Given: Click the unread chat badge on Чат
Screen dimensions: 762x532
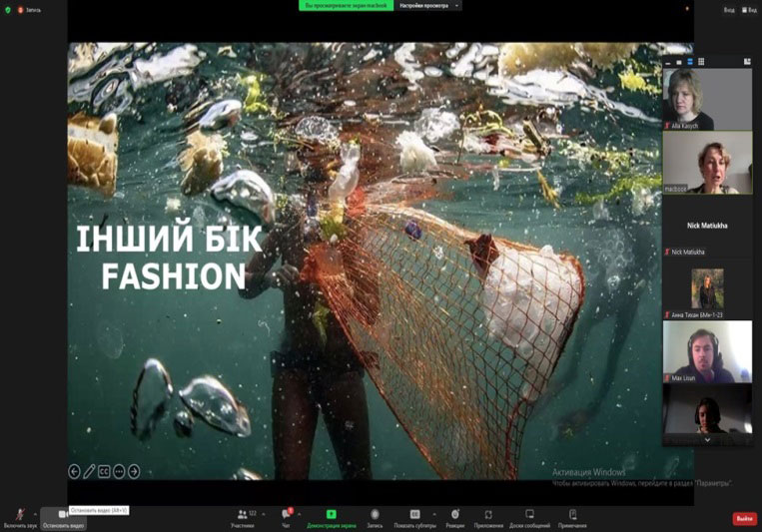Looking at the screenshot, I should (x=291, y=510).
